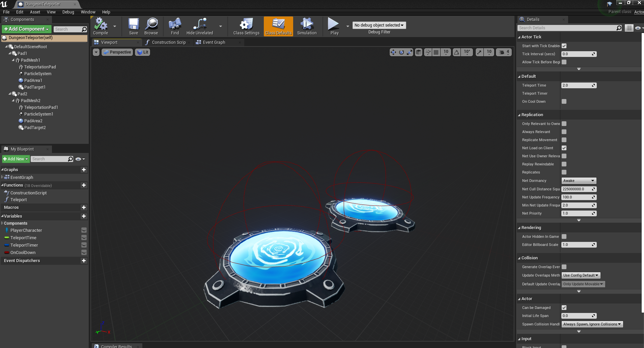Toggle On Cool Down checkbox

(564, 101)
